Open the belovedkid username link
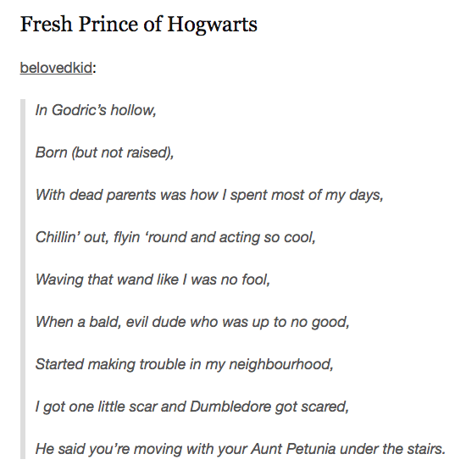Image resolution: width=455 pixels, height=476 pixels. pyautogui.click(x=56, y=68)
